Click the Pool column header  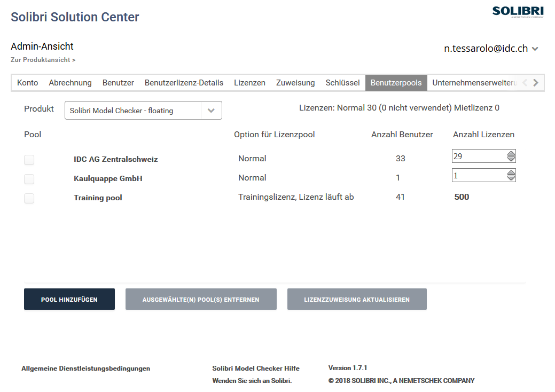pyautogui.click(x=33, y=135)
